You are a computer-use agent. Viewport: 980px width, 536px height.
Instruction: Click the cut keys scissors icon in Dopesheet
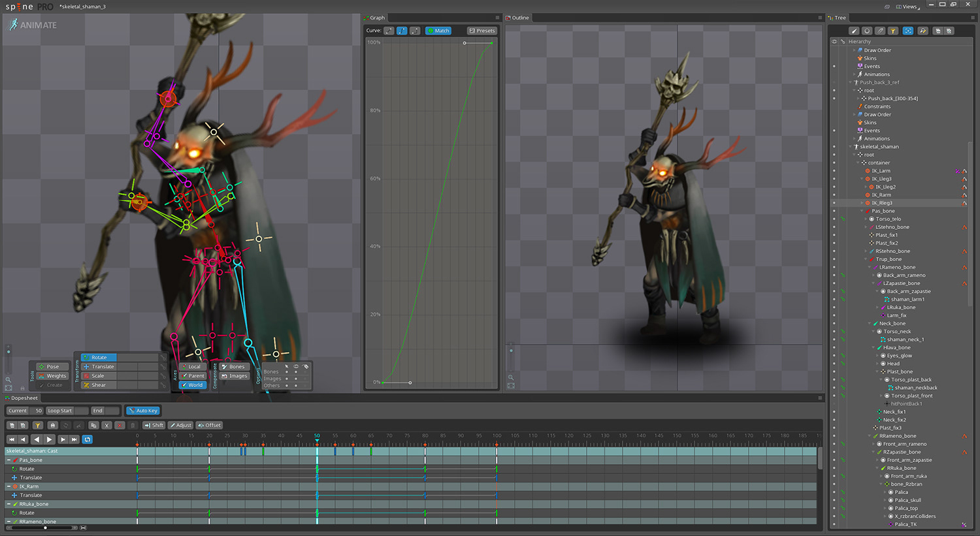tap(106, 425)
